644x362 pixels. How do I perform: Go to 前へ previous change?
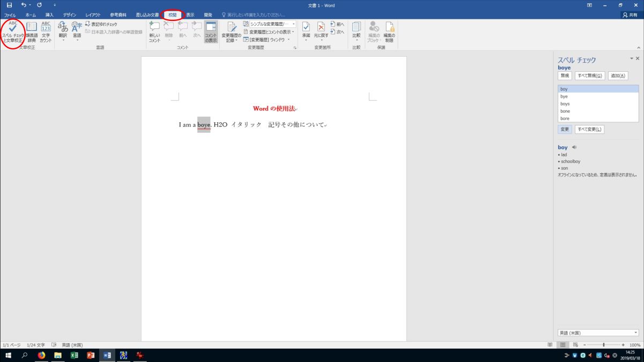(x=337, y=24)
